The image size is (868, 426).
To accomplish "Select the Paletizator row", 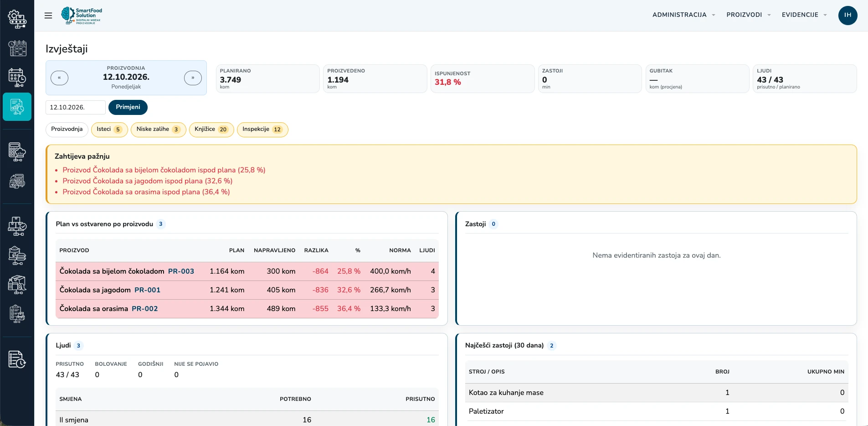I will (x=657, y=411).
